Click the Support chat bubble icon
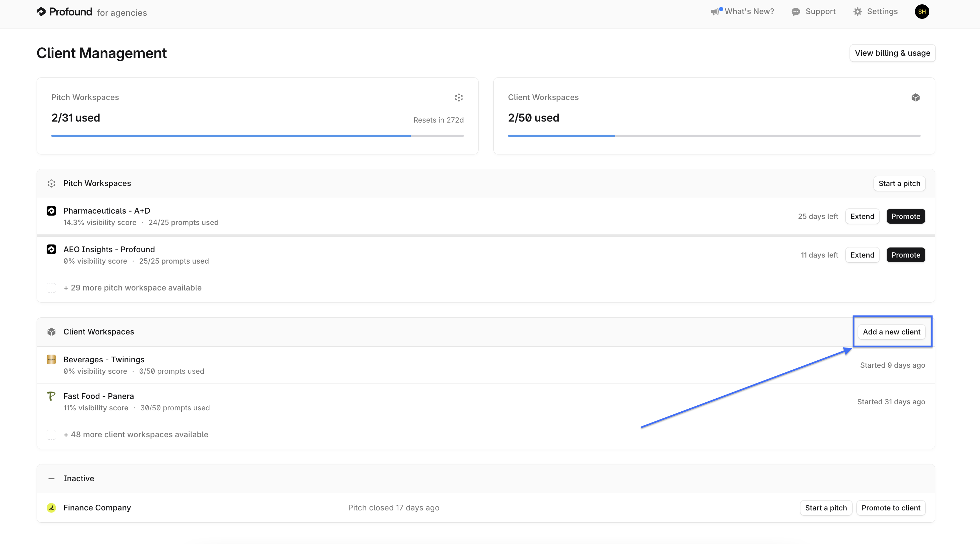 point(796,12)
